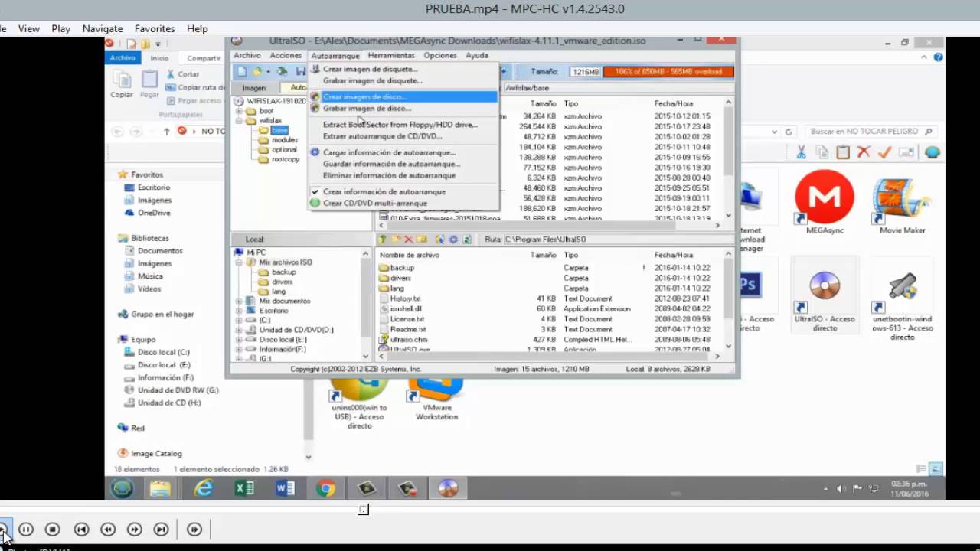The height and width of the screenshot is (551, 980).
Task: Select optional folder in image tree
Action: point(284,150)
